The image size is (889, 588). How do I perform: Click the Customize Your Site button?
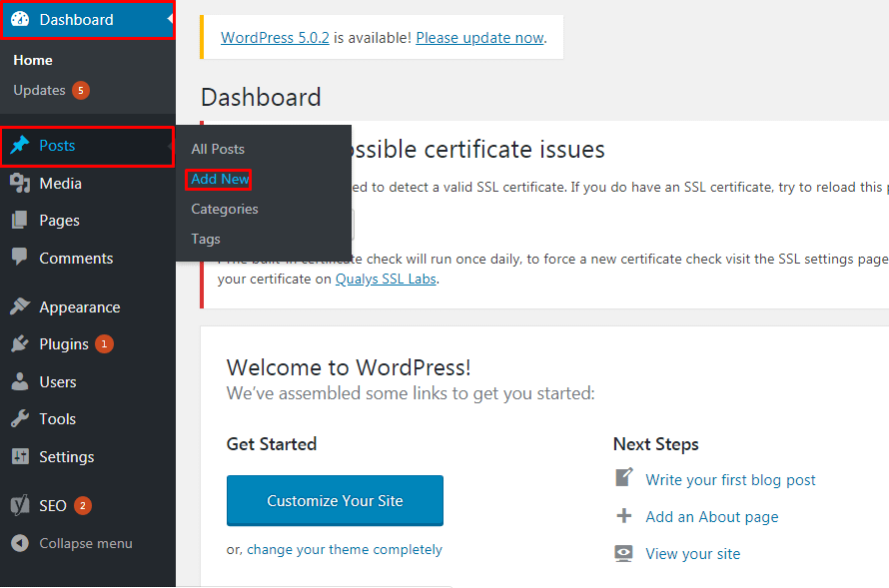(x=335, y=501)
